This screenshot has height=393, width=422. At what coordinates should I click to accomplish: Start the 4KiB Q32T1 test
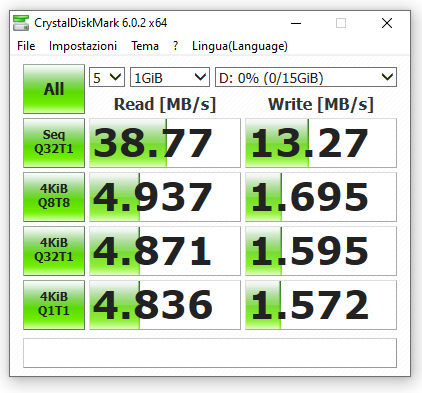54,251
